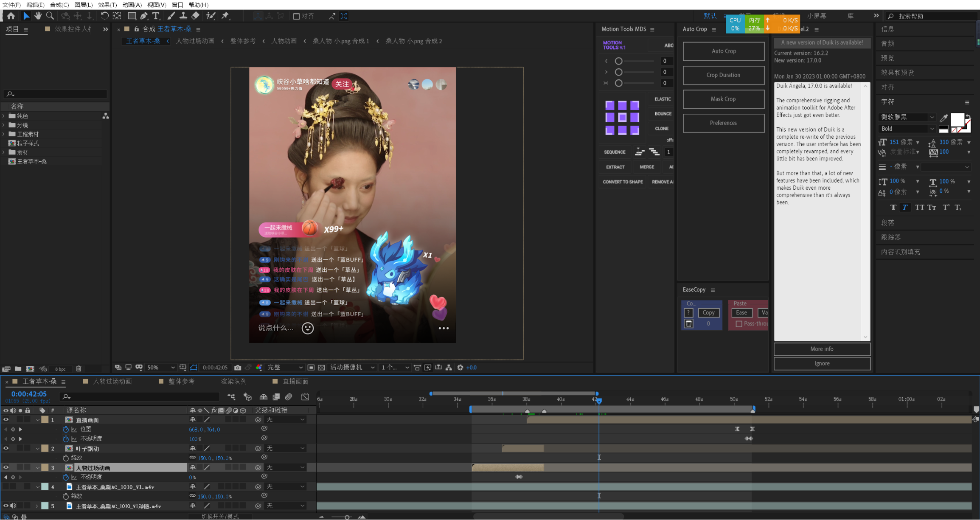980x520 pixels.
Task: Select the Clone Stamp tool
Action: [x=183, y=16]
